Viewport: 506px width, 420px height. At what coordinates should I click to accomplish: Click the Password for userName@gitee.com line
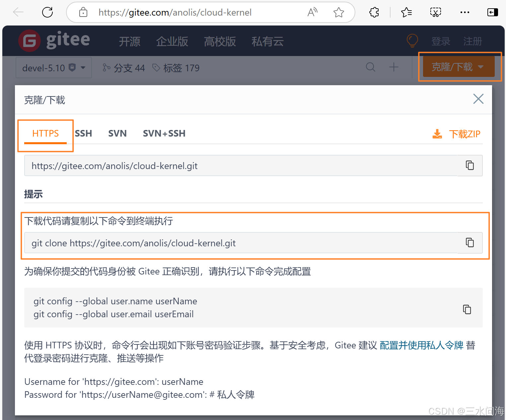coord(139,394)
